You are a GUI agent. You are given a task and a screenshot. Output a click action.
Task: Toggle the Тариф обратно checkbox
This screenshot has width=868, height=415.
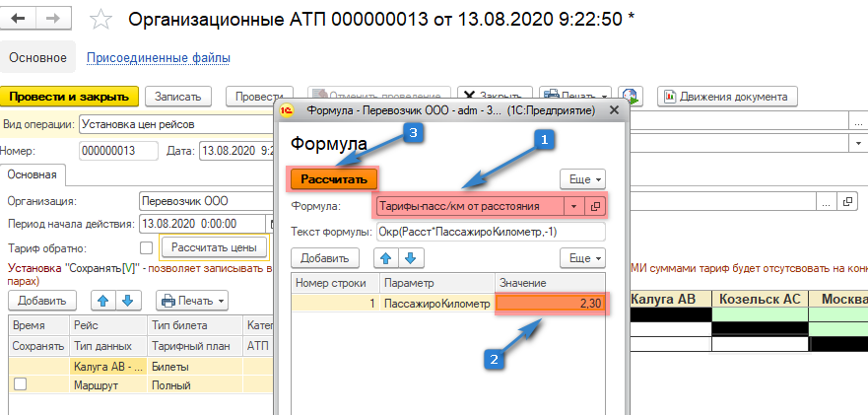147,247
